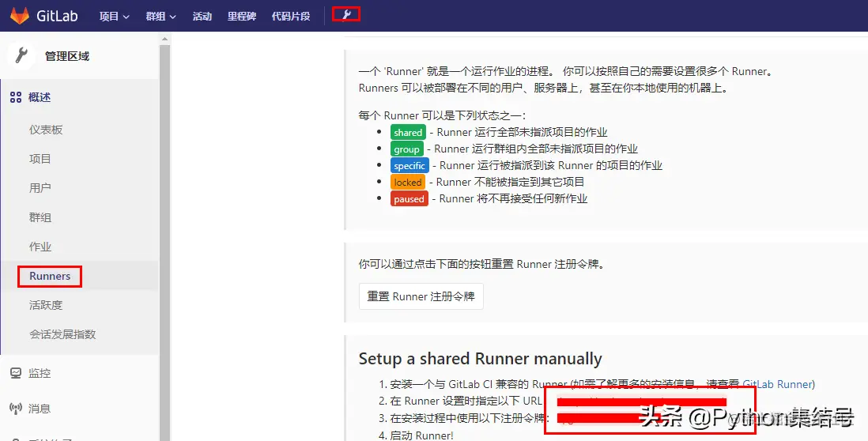Screen dimensions: 868x441
Task: Click the 概述 grid icon
Action: click(16, 97)
